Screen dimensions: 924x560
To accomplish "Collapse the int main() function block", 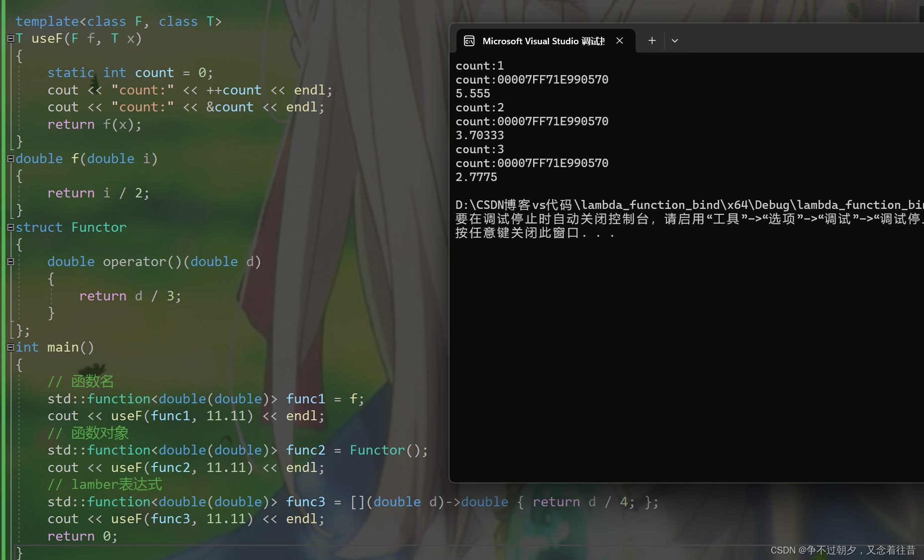I will click(x=10, y=347).
